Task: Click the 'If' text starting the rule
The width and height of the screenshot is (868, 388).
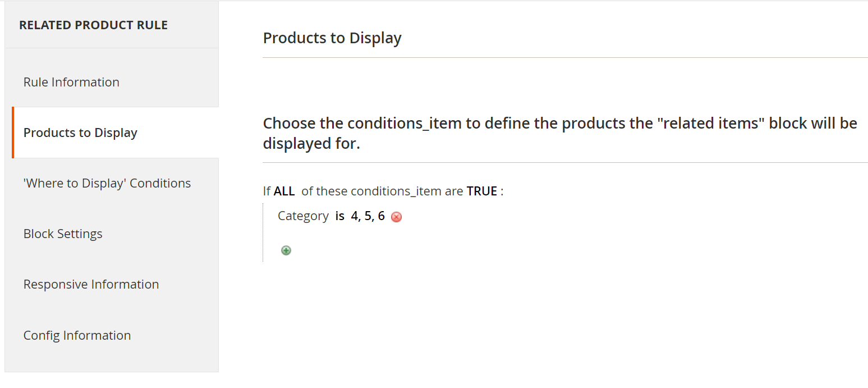Action: 267,191
